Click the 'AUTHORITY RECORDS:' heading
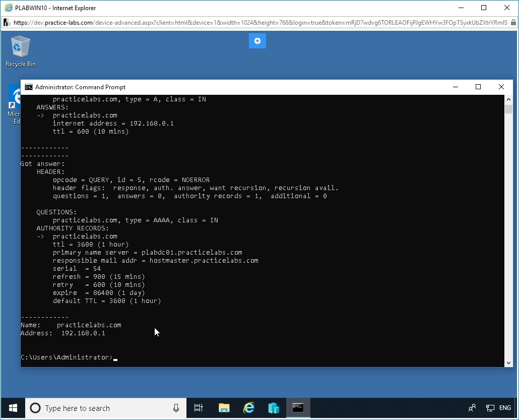This screenshot has width=519, height=420. pyautogui.click(x=73, y=228)
